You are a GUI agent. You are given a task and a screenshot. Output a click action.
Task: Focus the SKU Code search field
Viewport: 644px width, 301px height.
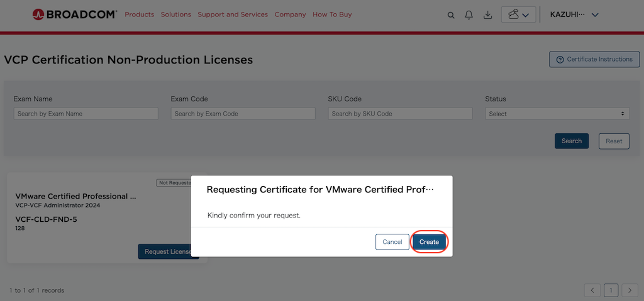coord(400,114)
